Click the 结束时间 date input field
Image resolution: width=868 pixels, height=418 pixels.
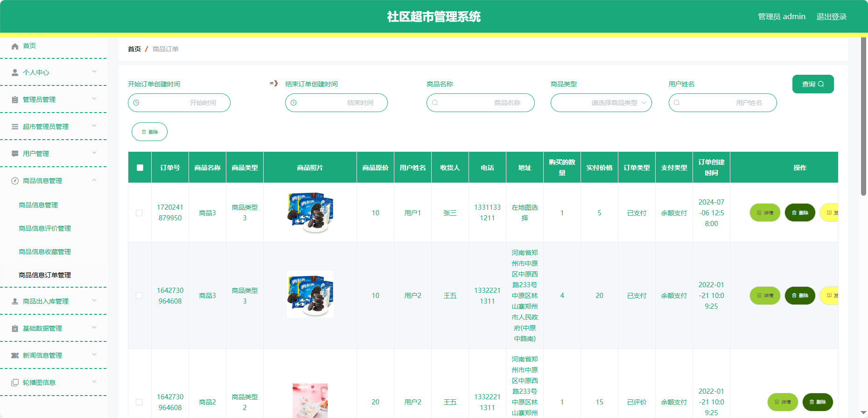click(336, 103)
